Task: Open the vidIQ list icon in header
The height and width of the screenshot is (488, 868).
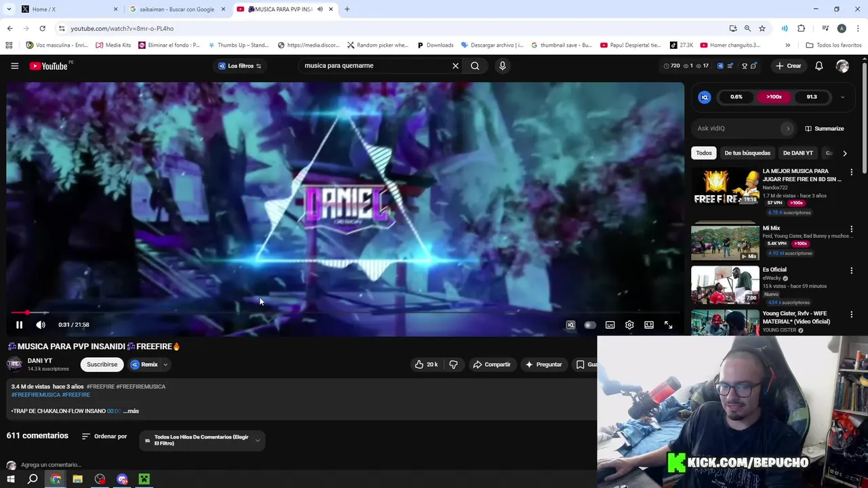Action: [730, 66]
